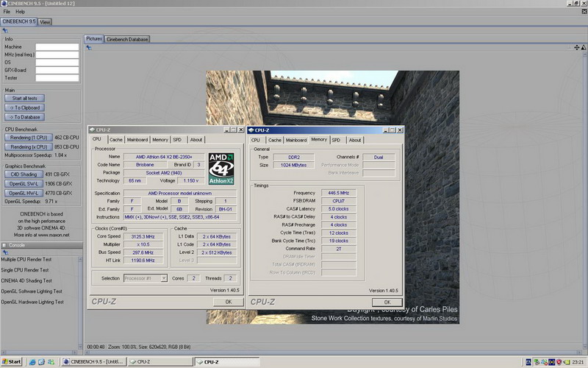Launch Internet Explorer from the quick launch
Screen dimensions: 588x368
click(x=32, y=362)
